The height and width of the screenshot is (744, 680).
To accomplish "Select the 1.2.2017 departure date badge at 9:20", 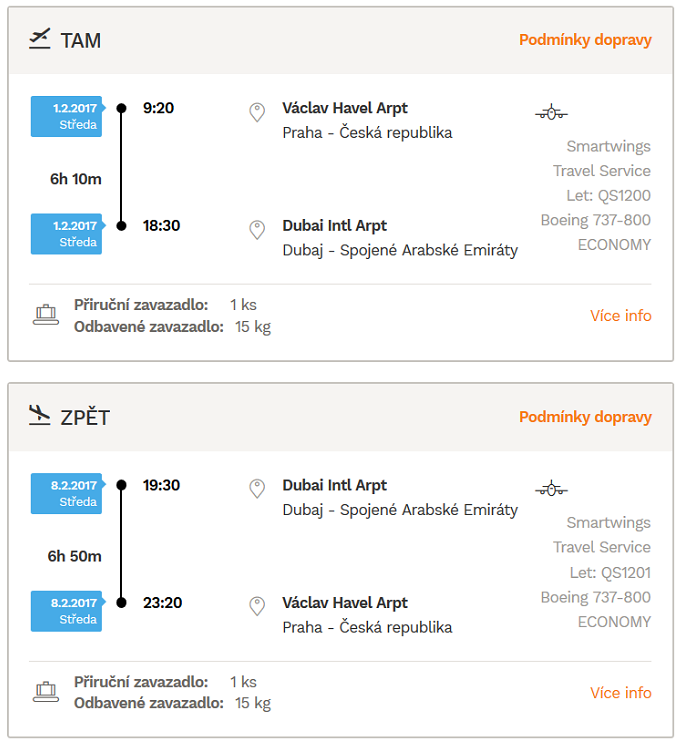I will tap(67, 116).
